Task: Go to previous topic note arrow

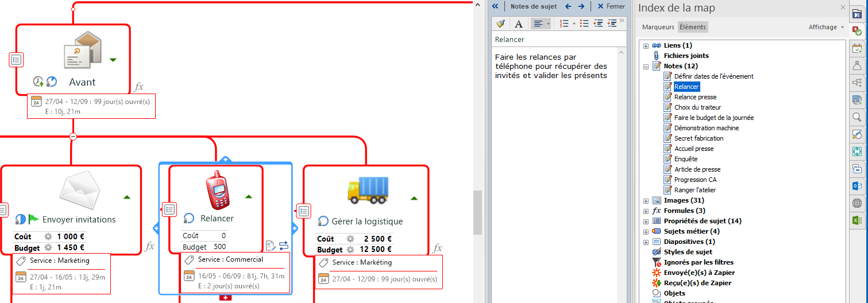Action: tap(568, 6)
